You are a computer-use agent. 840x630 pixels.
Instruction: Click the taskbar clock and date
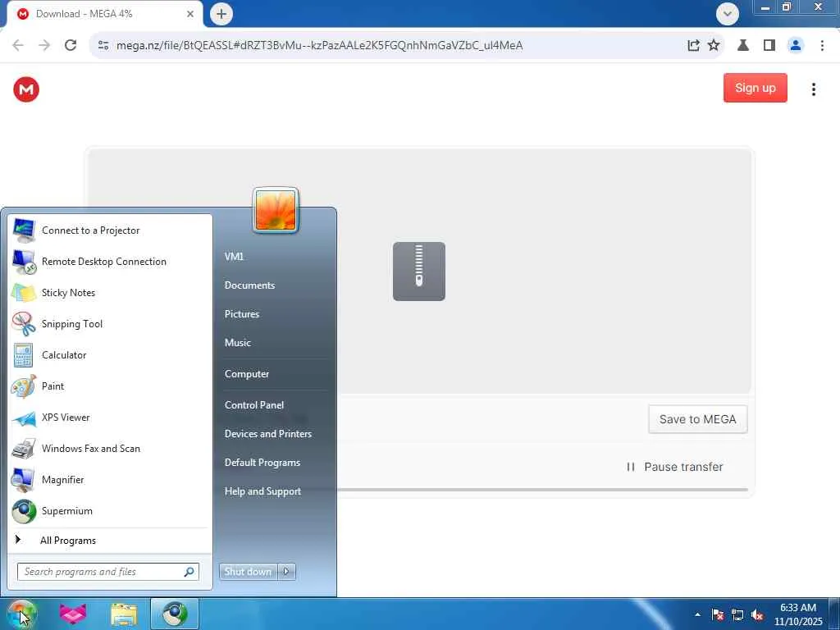tap(798, 614)
